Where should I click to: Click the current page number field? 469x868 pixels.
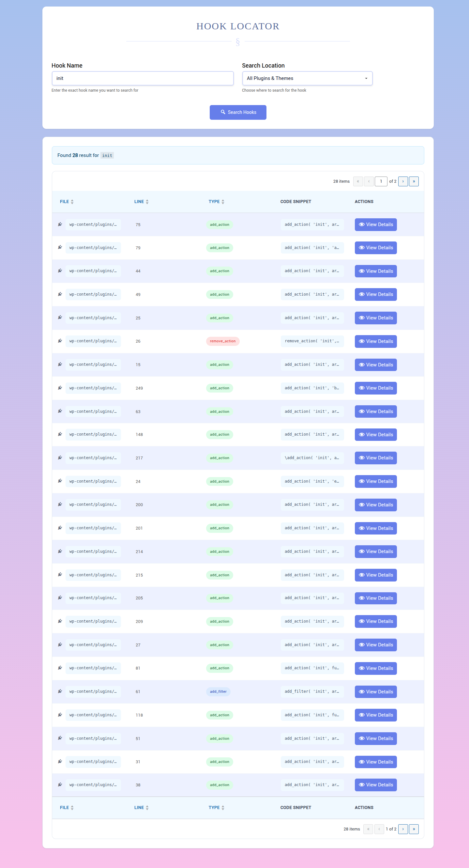[381, 181]
